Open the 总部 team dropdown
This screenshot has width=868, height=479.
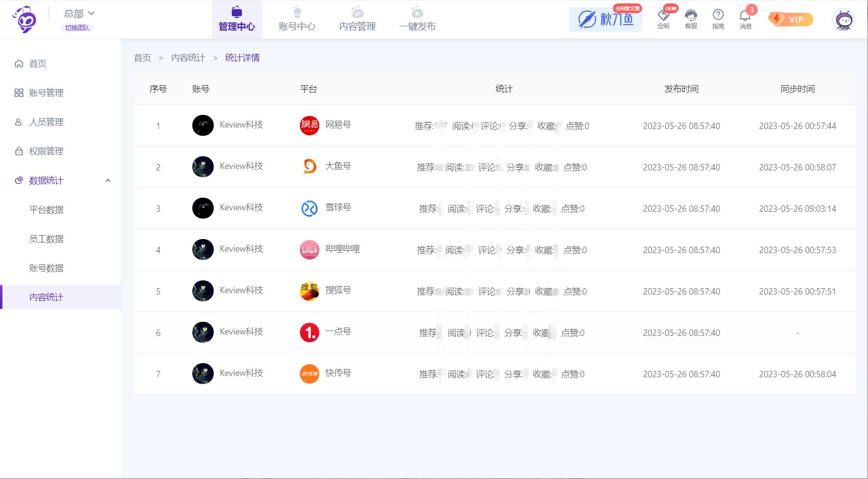pos(79,14)
